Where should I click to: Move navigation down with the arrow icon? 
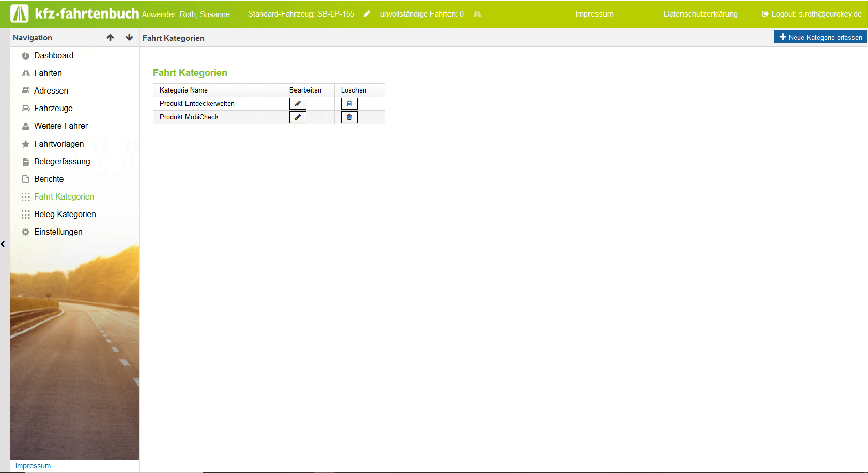(129, 37)
